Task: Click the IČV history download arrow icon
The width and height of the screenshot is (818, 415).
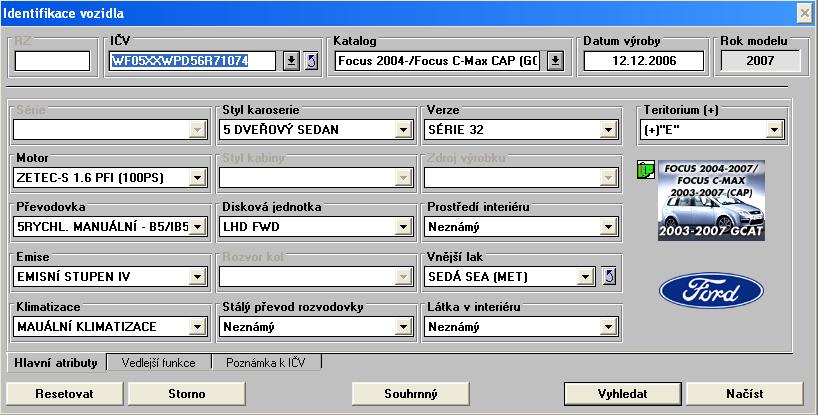Action: (290, 61)
